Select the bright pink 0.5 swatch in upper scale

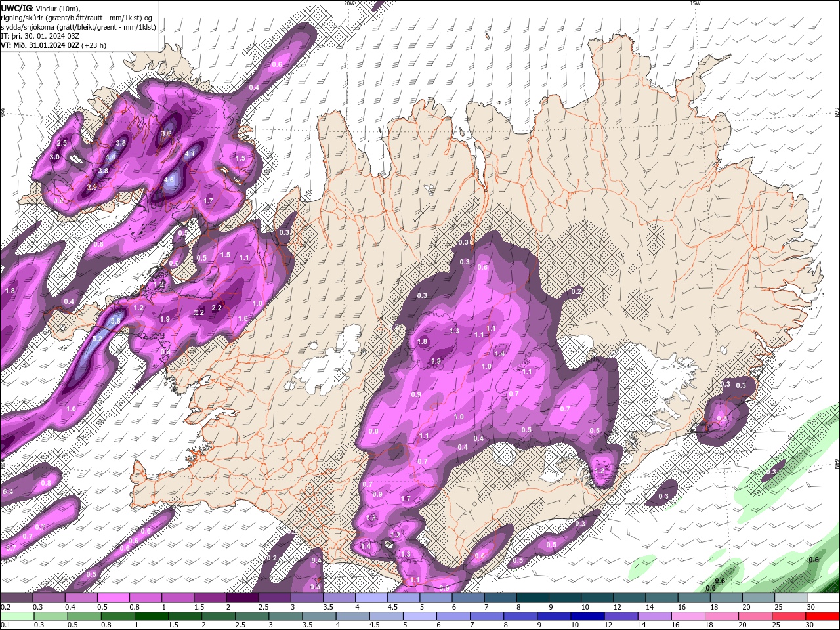[x=113, y=598]
